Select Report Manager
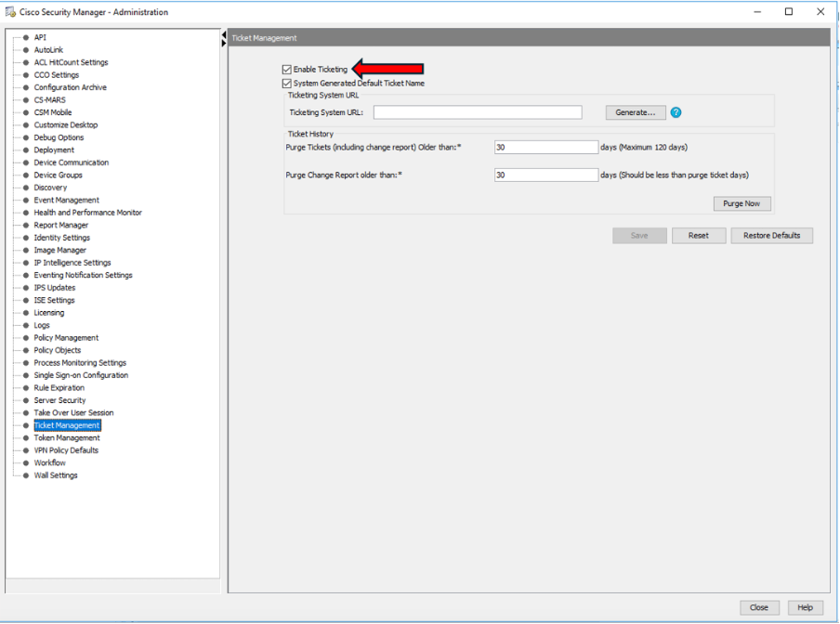The height and width of the screenshot is (624, 840). [61, 226]
